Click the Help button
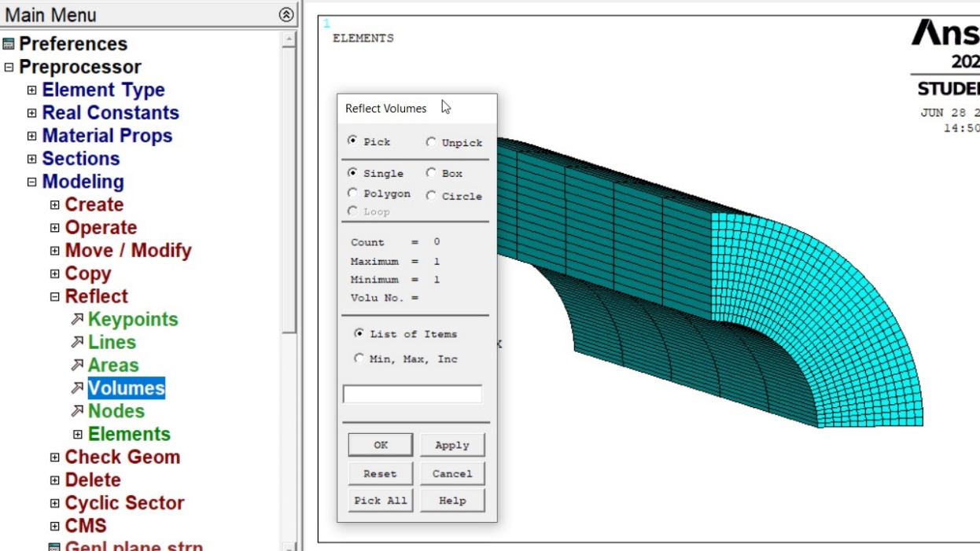 click(452, 501)
